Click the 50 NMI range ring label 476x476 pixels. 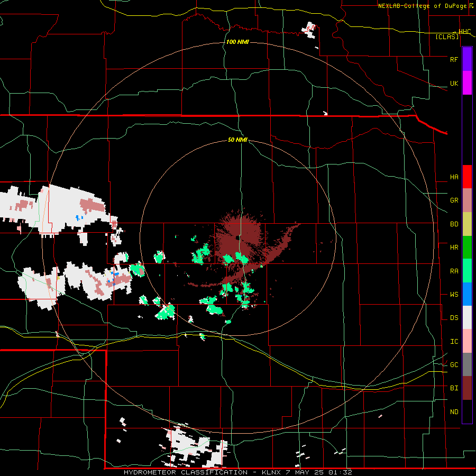(237, 140)
